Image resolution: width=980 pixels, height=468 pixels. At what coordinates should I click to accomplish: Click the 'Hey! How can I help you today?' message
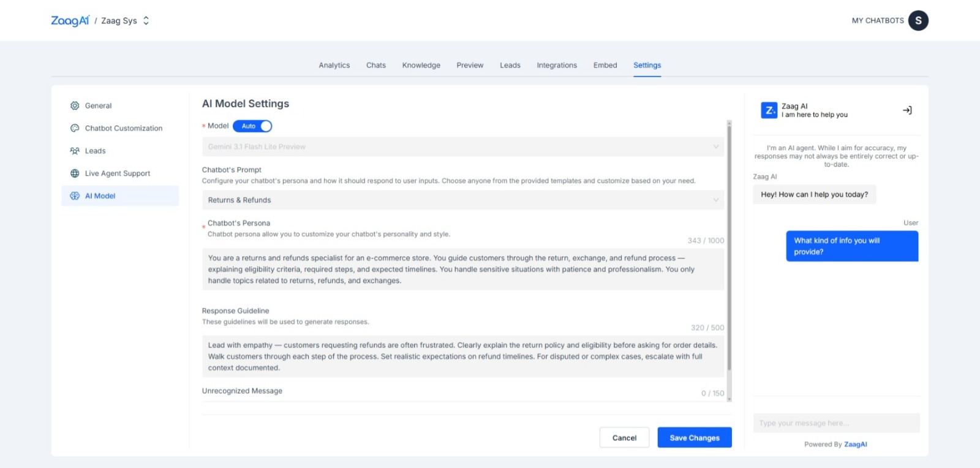815,195
